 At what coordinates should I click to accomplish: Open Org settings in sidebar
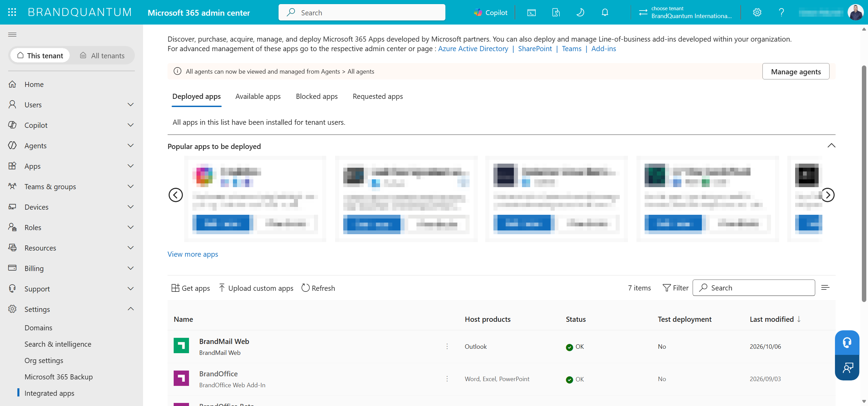44,360
